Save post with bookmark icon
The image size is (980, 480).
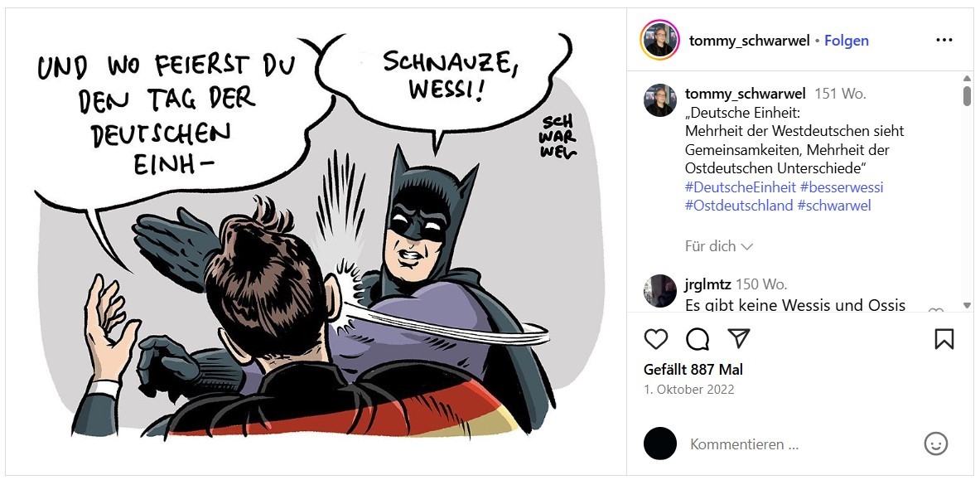pyautogui.click(x=944, y=339)
